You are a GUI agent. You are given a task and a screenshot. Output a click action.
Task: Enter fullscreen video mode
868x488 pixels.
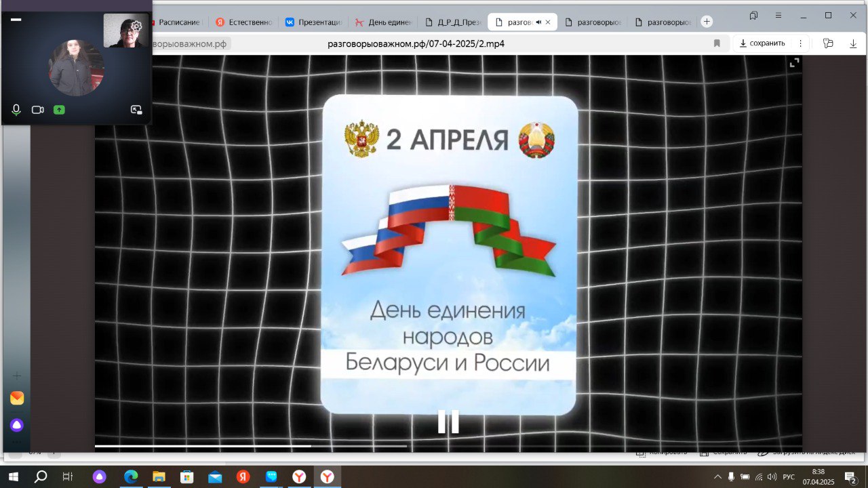(795, 63)
